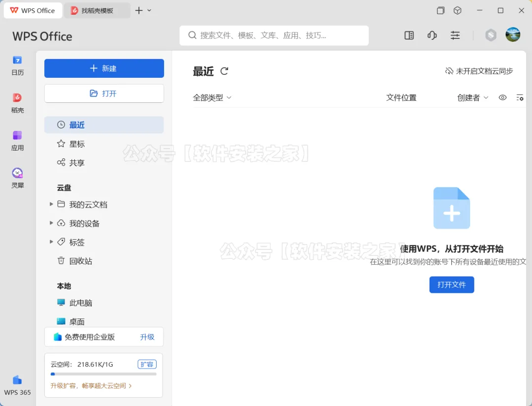Open the Apps (应用) sidebar icon
Viewport: 532px width, 406px height.
point(17,141)
